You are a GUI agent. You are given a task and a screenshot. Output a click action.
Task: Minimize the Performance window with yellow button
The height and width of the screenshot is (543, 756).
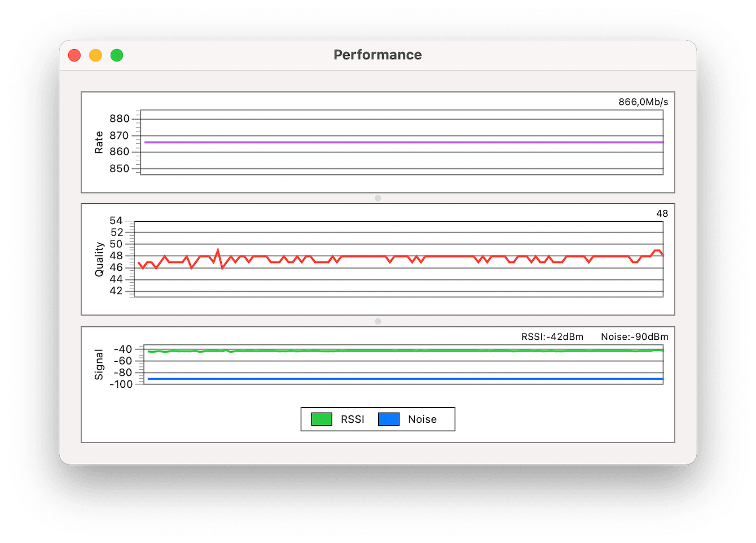[96, 55]
